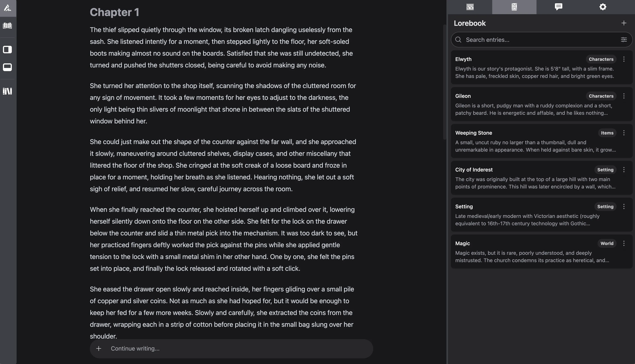Image resolution: width=635 pixels, height=364 pixels.
Task: Open options menu for Gileon entry
Action: [x=624, y=96]
